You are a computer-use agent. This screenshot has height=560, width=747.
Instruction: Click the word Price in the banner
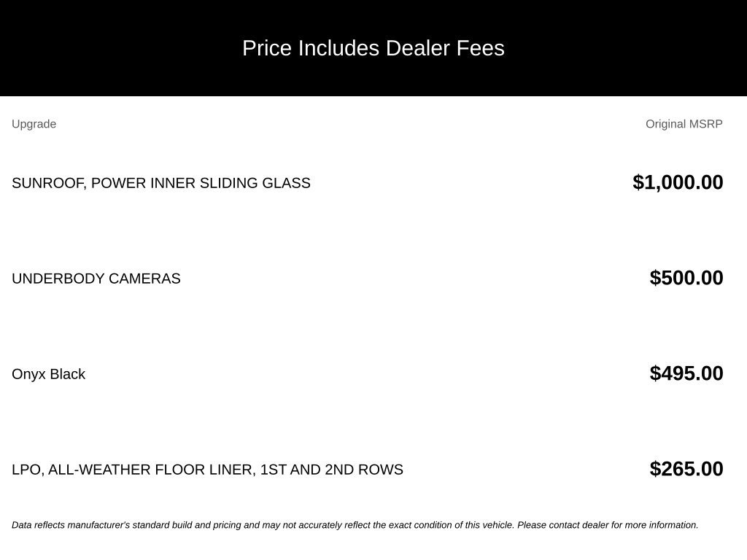pyautogui.click(x=267, y=48)
